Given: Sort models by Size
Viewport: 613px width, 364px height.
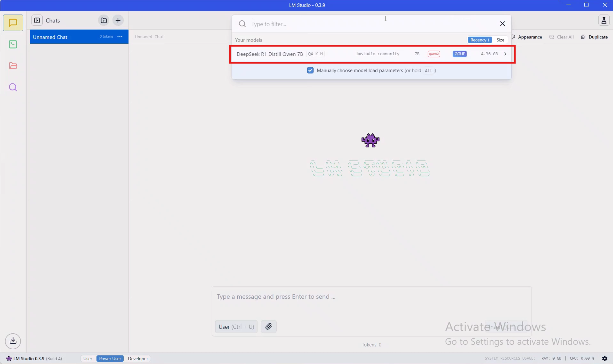Looking at the screenshot, I should pyautogui.click(x=500, y=40).
